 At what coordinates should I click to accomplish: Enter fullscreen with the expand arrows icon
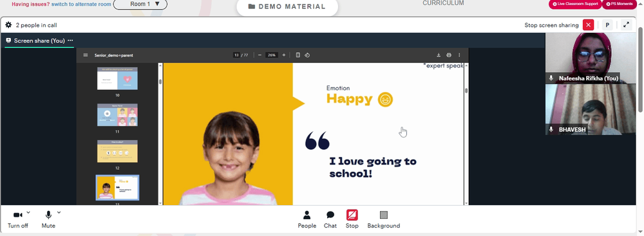pyautogui.click(x=627, y=25)
